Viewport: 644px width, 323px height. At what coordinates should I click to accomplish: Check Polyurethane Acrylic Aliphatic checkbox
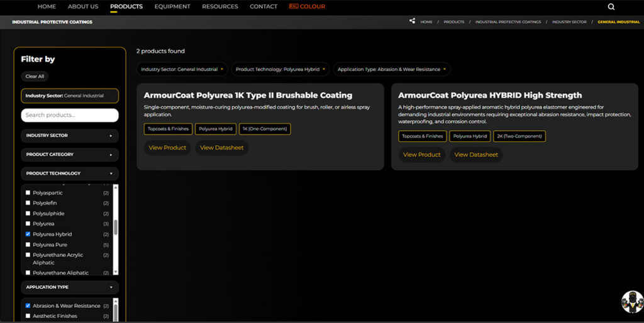tap(28, 255)
